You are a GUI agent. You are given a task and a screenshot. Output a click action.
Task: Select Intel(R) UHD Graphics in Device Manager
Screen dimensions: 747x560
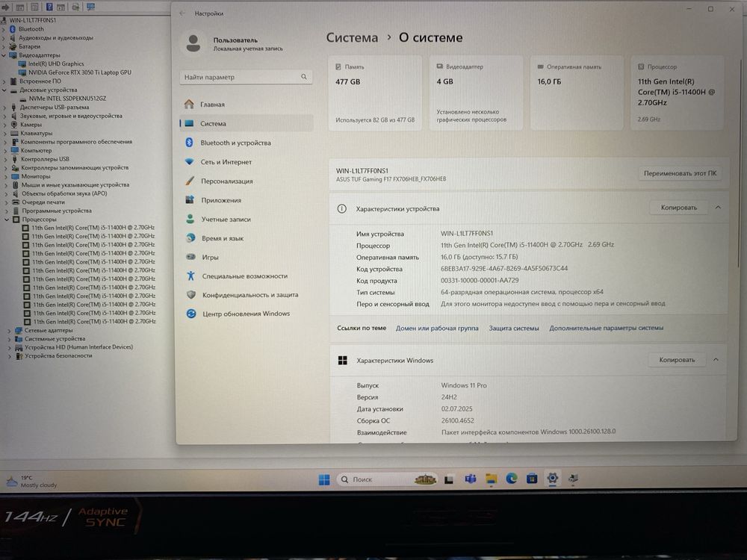pos(56,63)
